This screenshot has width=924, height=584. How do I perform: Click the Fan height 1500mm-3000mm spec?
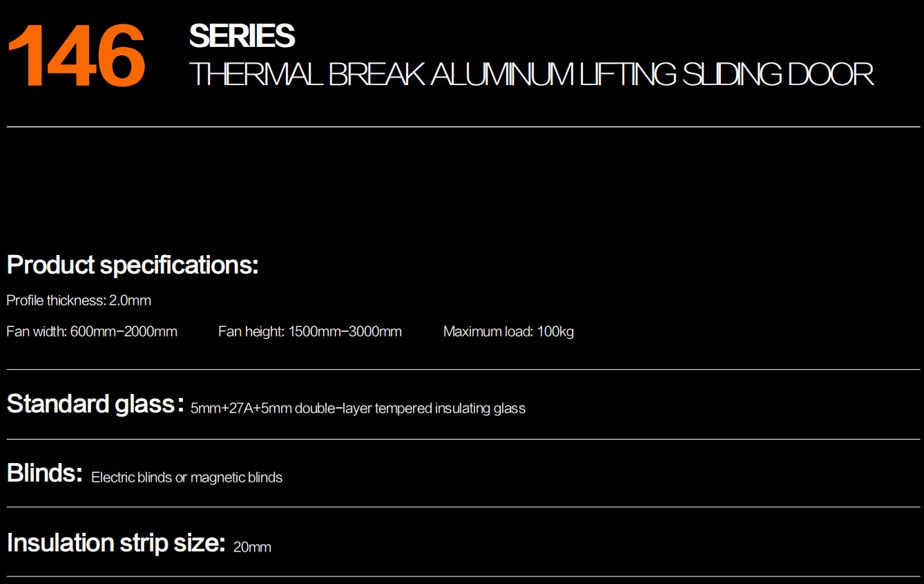[310, 332]
